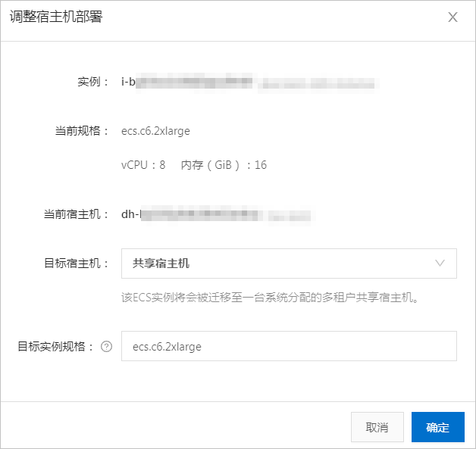476x449 pixels.
Task: Click the 目标宿主机： label
Action: coord(76,263)
